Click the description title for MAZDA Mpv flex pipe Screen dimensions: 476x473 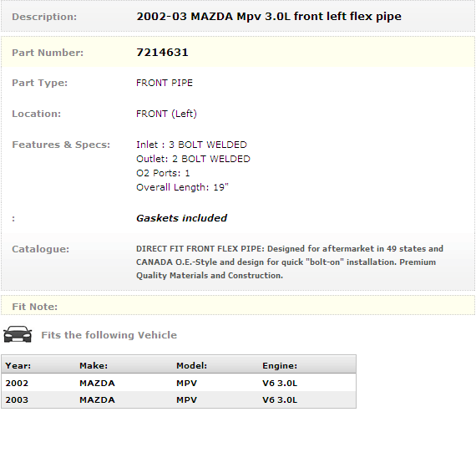(269, 17)
